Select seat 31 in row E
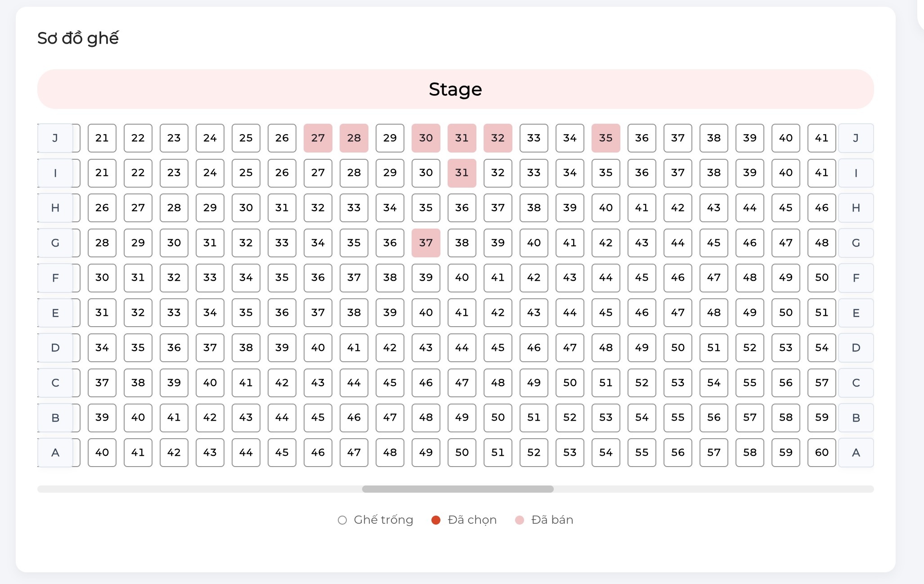The height and width of the screenshot is (584, 924). coord(102,313)
